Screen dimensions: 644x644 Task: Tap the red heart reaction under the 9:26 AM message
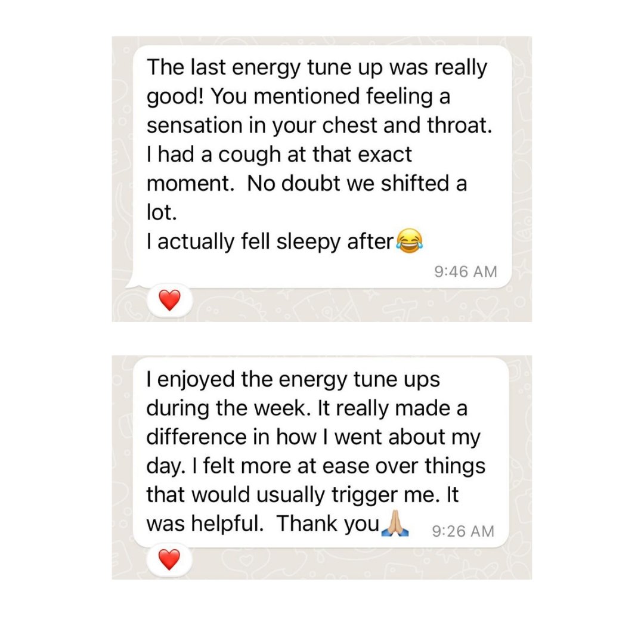169,559
